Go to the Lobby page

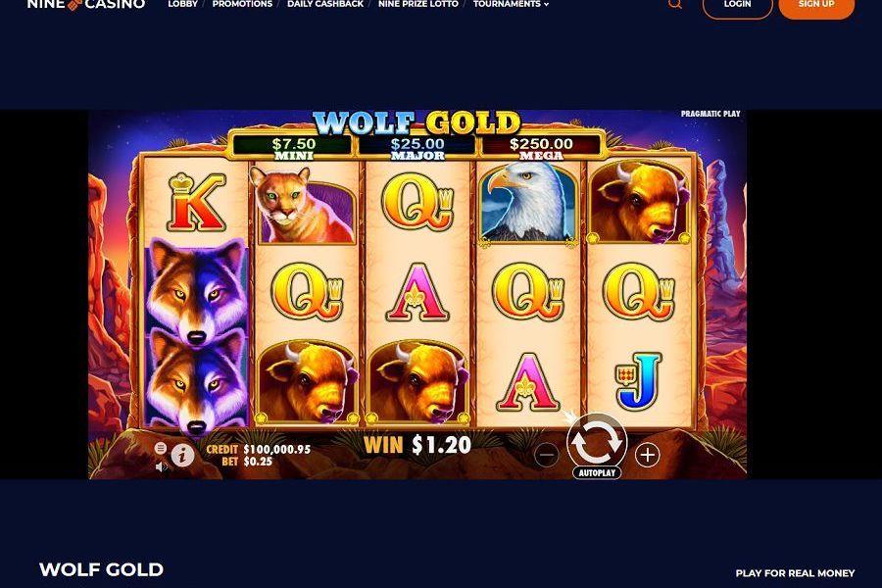point(183,4)
